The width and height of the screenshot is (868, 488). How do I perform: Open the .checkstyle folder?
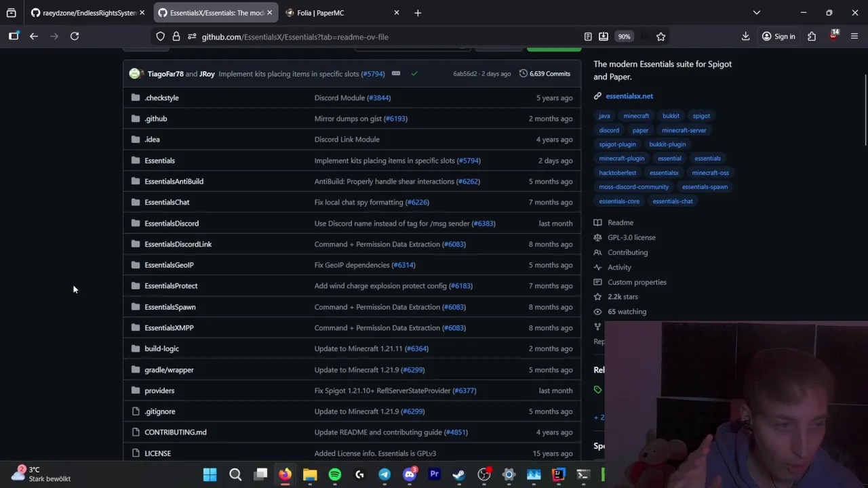pos(161,98)
